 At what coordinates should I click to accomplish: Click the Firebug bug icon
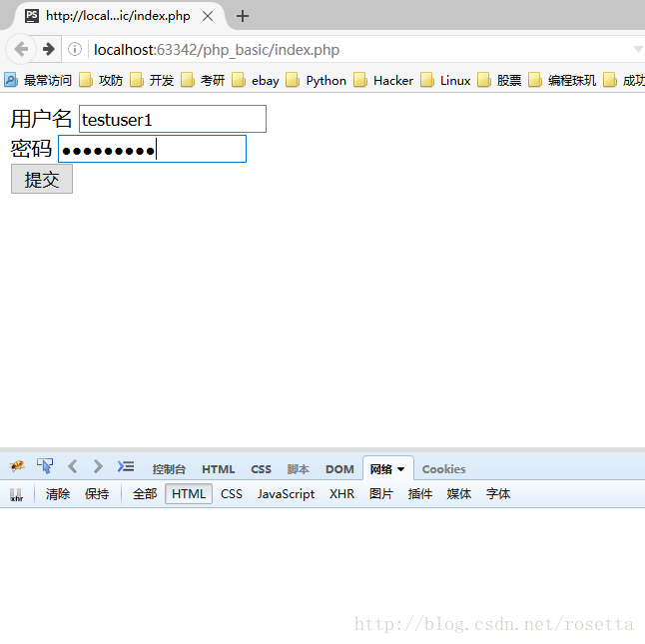17,467
